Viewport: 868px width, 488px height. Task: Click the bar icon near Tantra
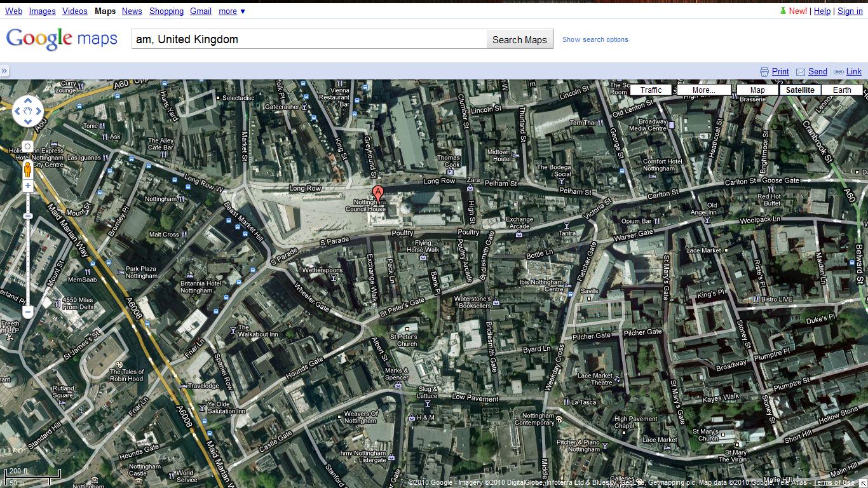point(567,226)
